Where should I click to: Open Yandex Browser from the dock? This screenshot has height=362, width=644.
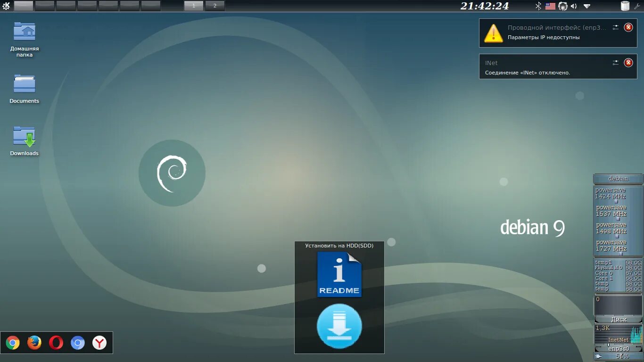tap(99, 343)
